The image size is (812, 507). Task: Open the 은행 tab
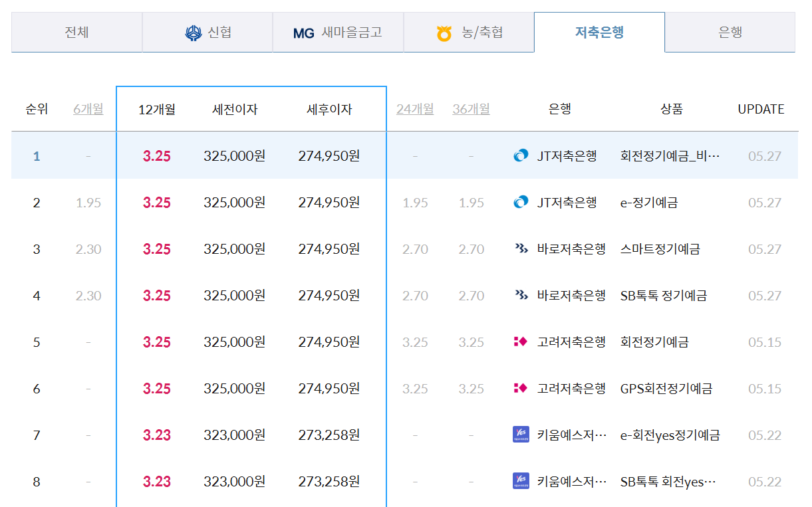coord(730,32)
